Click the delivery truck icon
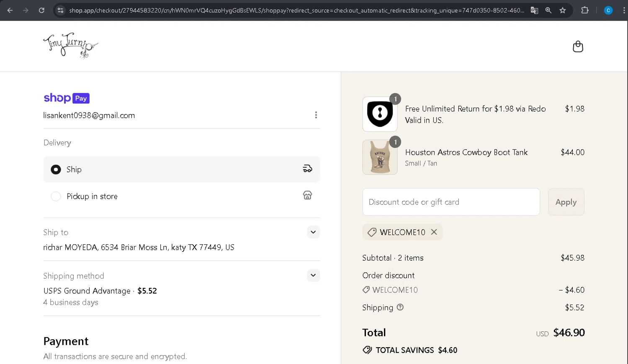The width and height of the screenshot is (628, 364). point(307,169)
